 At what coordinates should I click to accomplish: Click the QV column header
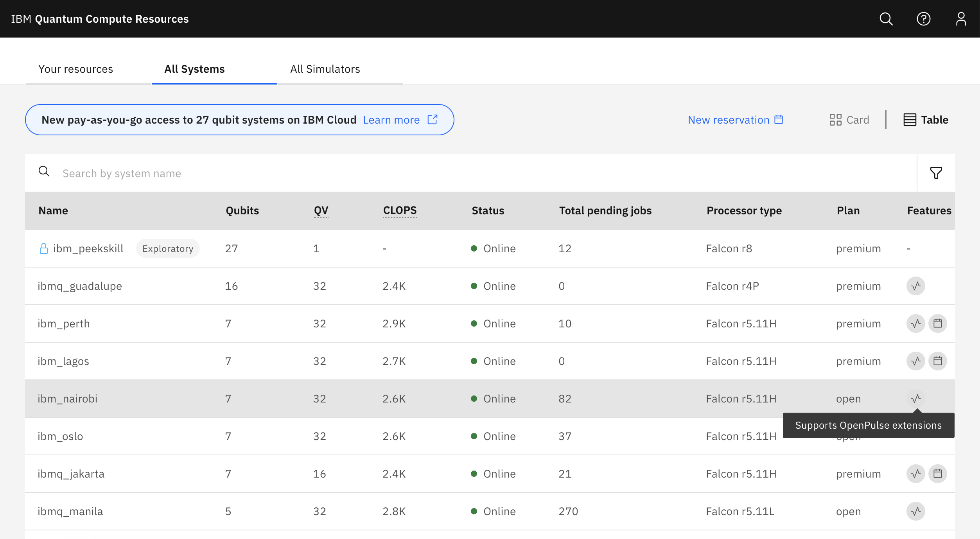(321, 210)
